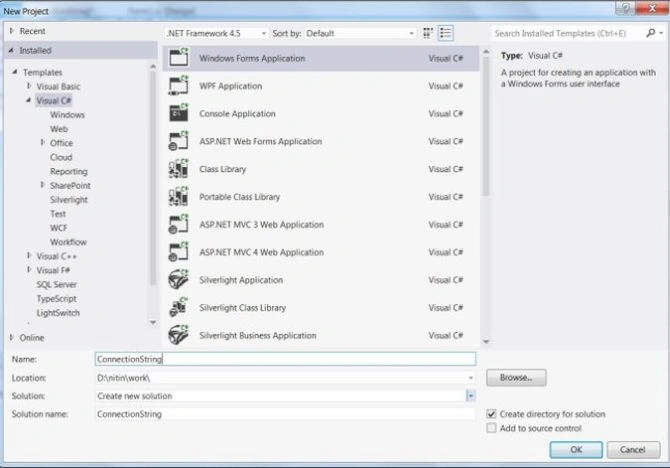Click the Silverlight Business Application icon
The height and width of the screenshot is (468, 670).
(179, 336)
